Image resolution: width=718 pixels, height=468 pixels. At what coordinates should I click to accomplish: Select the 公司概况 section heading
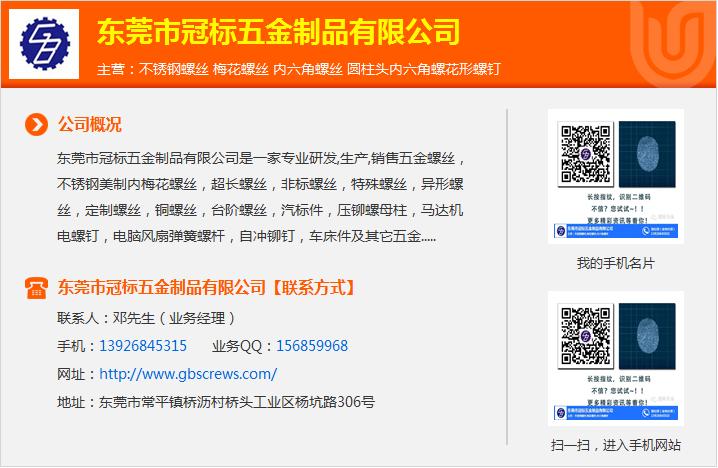coord(90,125)
